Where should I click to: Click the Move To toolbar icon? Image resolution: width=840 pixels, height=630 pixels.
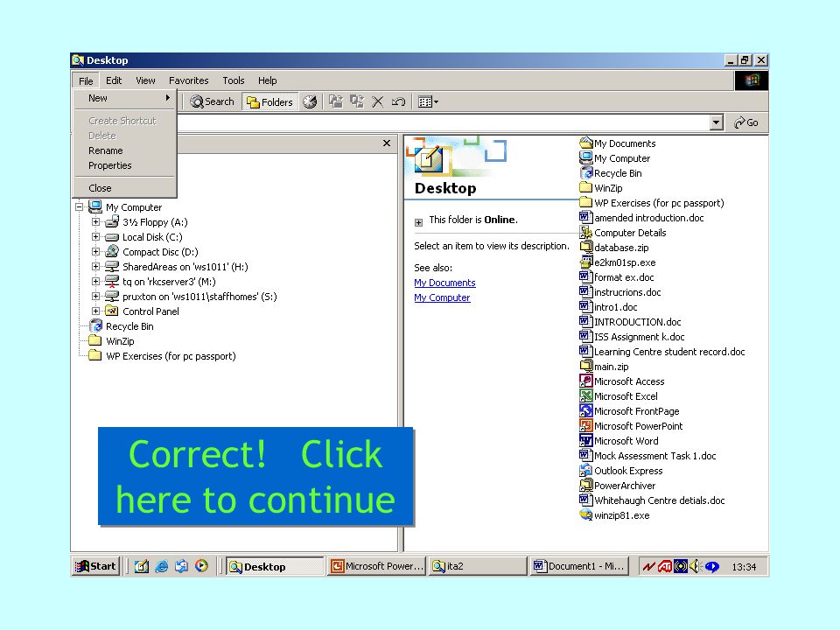(336, 101)
